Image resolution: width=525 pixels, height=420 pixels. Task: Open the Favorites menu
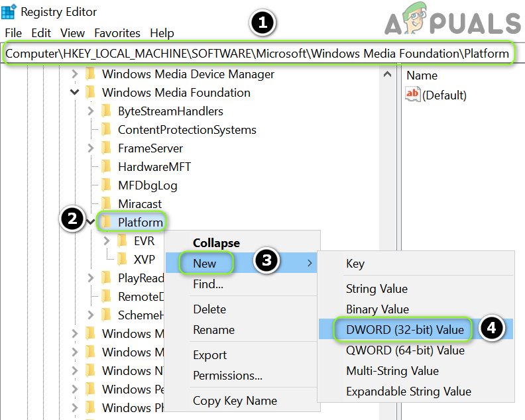[x=117, y=33]
